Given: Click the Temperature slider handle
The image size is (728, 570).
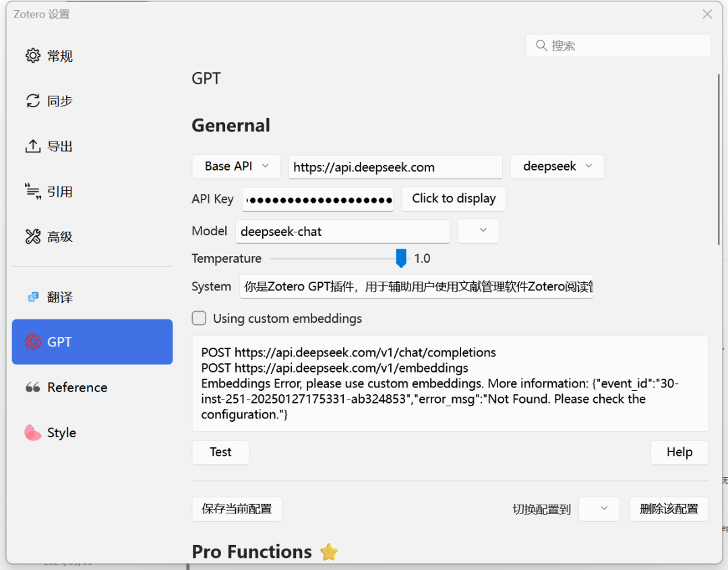Looking at the screenshot, I should click(x=401, y=258).
